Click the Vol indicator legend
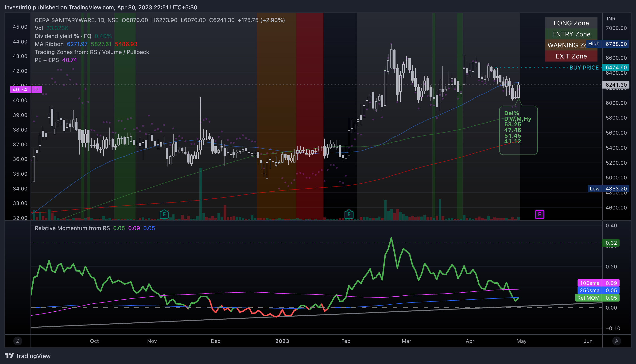 51,28
